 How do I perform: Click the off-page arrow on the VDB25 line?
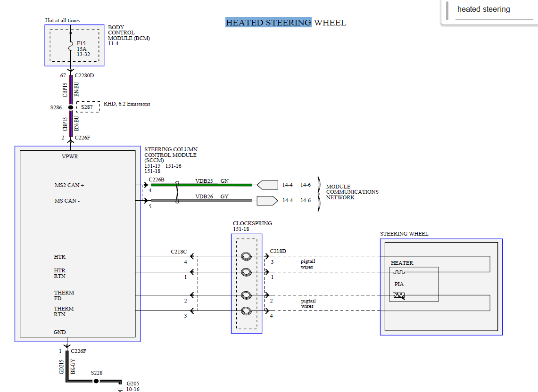click(267, 185)
